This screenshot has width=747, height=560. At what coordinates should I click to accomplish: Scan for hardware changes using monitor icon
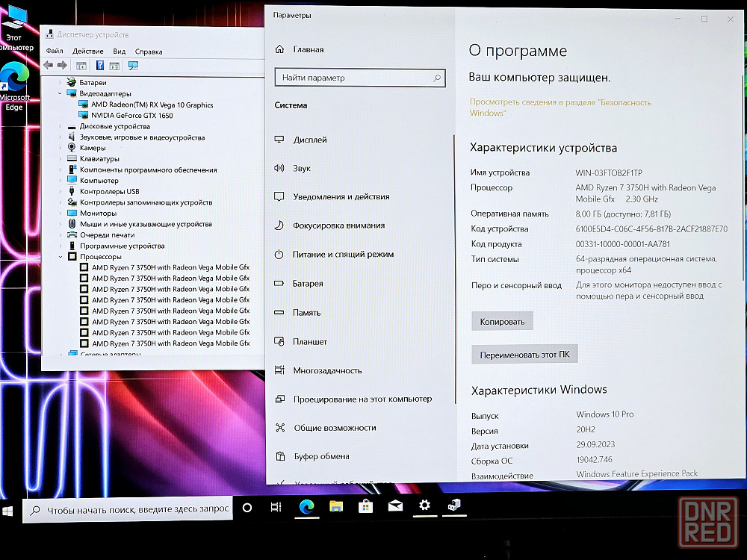pyautogui.click(x=134, y=65)
